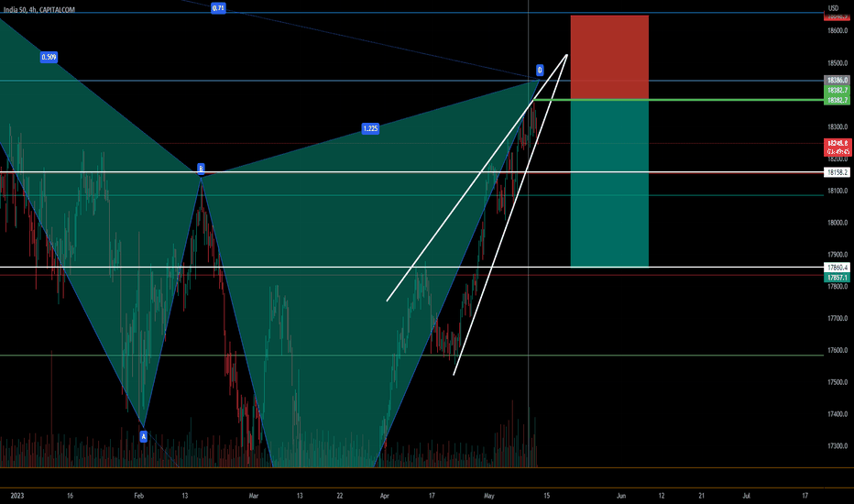Click the Mar time axis label
This screenshot has width=854, height=504.
pos(253,496)
